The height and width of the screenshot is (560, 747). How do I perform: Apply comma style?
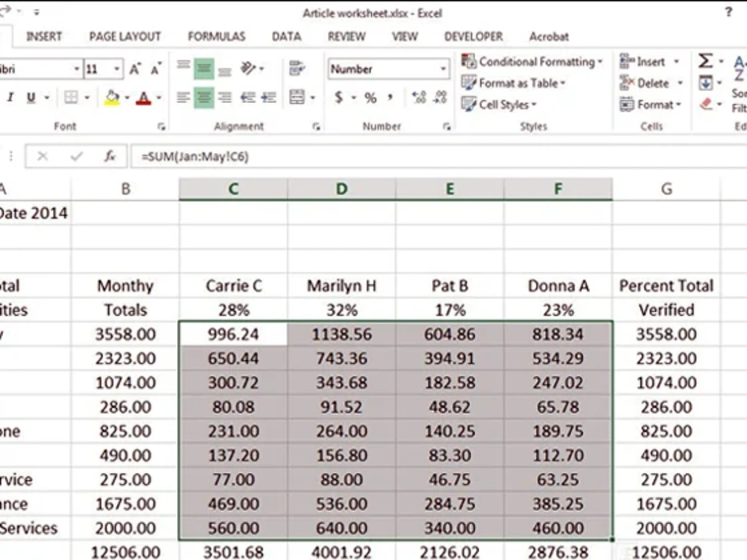point(390,98)
